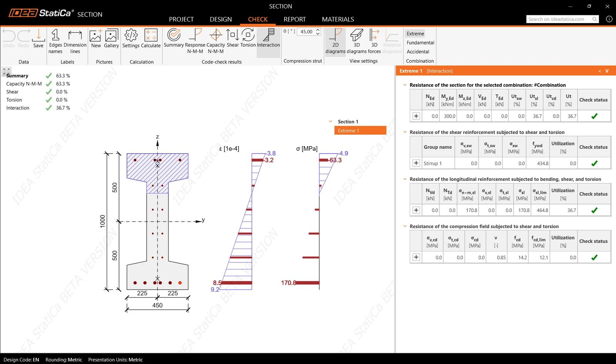Expand longitudinal reinforcement row details

pos(416,210)
